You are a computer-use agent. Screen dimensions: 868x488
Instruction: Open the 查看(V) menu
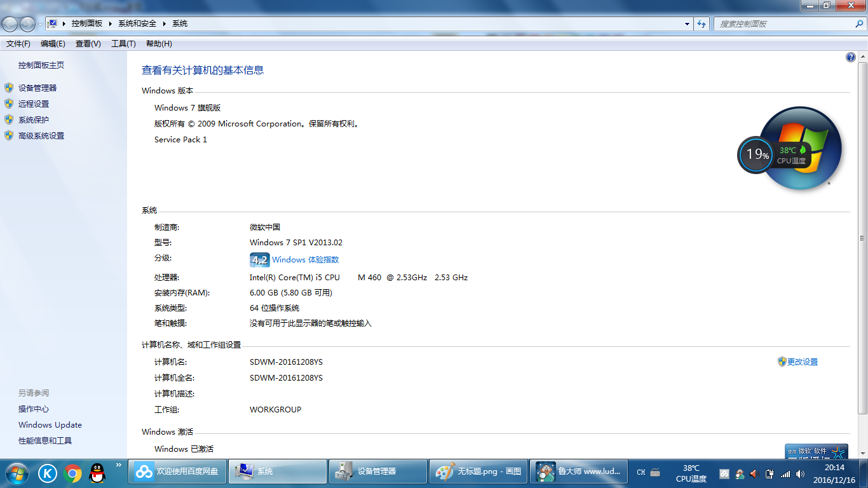click(x=88, y=44)
